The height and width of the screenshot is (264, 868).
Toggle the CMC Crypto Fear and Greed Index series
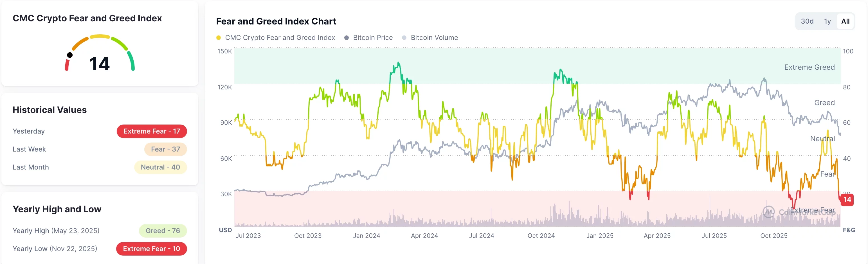coord(280,38)
